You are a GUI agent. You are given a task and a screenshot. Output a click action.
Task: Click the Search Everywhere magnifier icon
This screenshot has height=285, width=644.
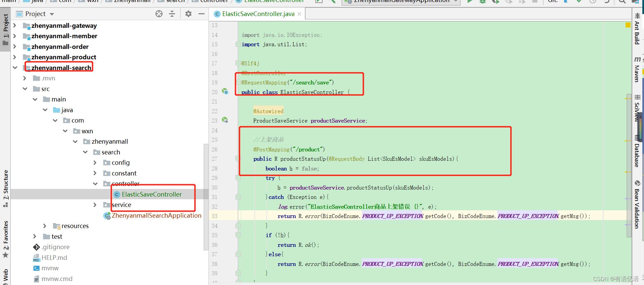(x=622, y=1)
